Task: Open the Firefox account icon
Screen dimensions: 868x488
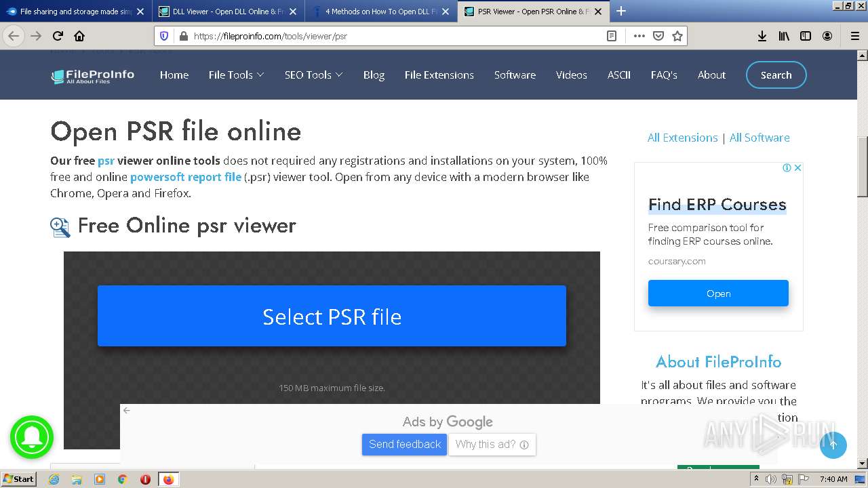Action: [x=827, y=36]
